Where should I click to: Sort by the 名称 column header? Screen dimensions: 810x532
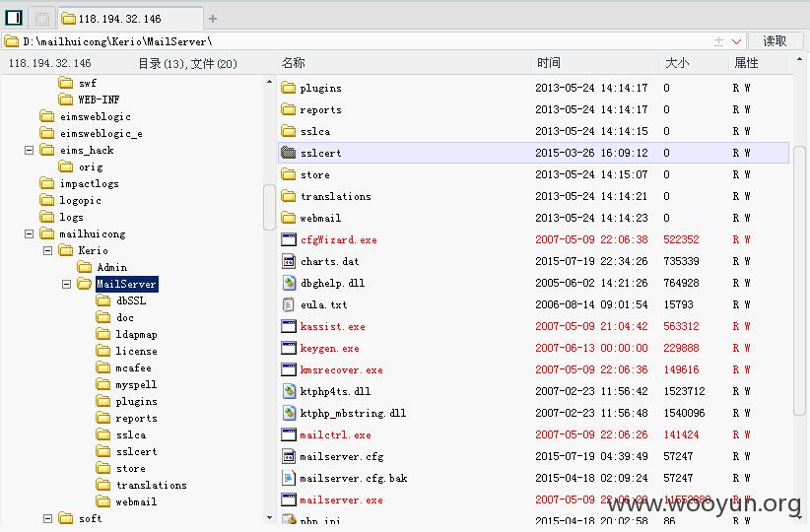pos(294,63)
